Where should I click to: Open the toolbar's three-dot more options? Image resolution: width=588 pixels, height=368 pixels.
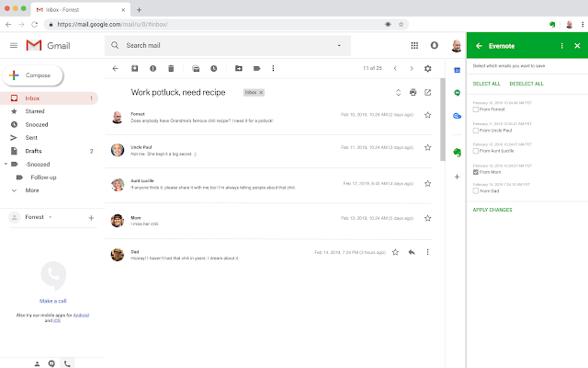point(273,68)
